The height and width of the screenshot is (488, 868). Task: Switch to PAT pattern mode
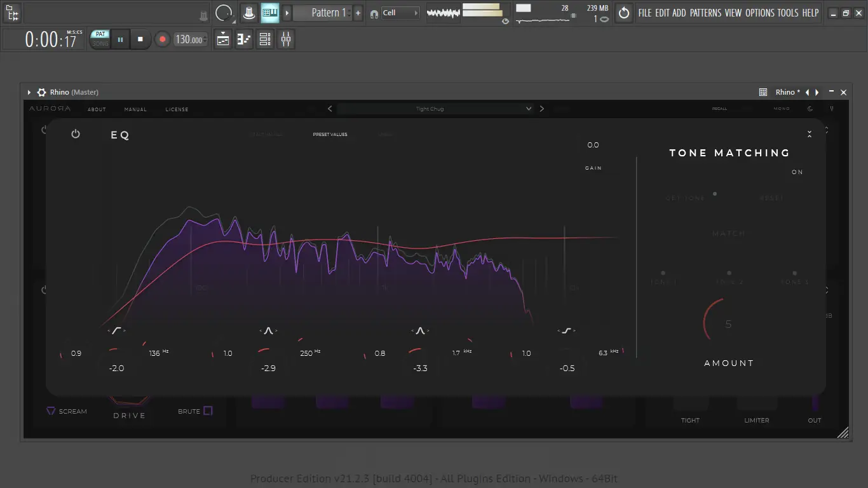click(100, 34)
